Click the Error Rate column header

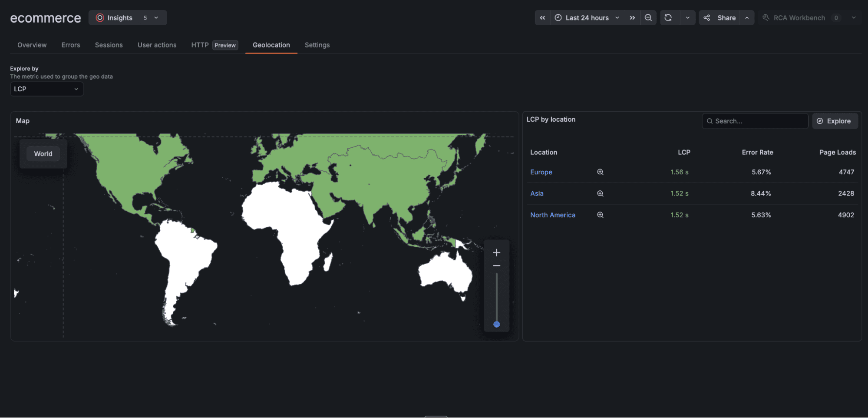click(757, 153)
